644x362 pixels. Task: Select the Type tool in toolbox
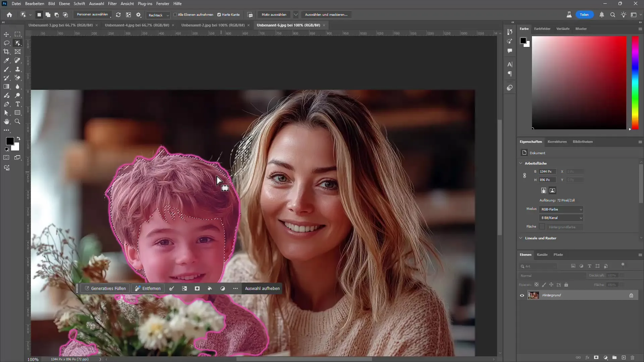pos(17,104)
